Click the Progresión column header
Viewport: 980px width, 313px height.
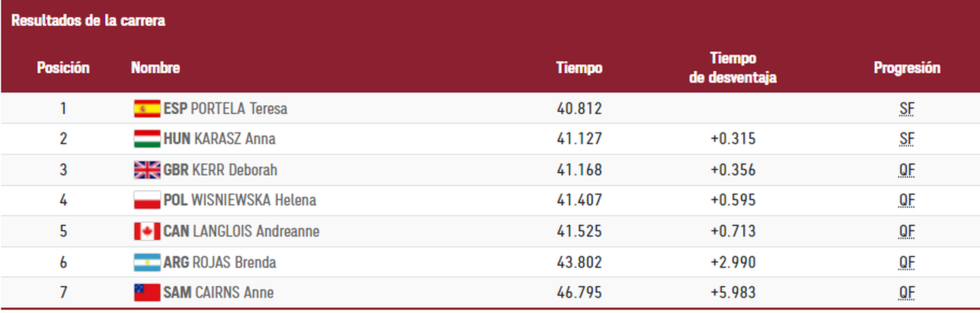pyautogui.click(x=907, y=68)
